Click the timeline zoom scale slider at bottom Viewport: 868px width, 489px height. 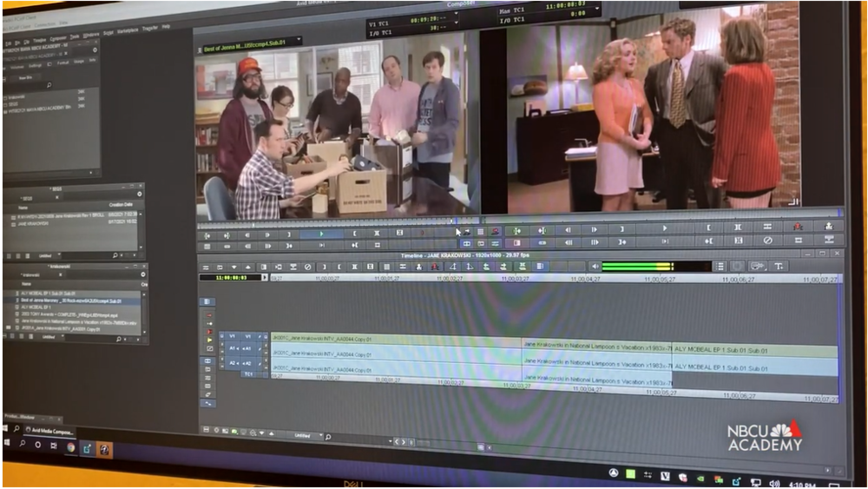pos(422,442)
